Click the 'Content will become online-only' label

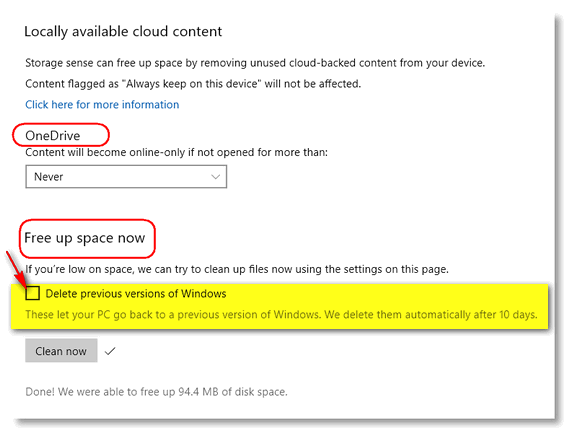point(176,152)
